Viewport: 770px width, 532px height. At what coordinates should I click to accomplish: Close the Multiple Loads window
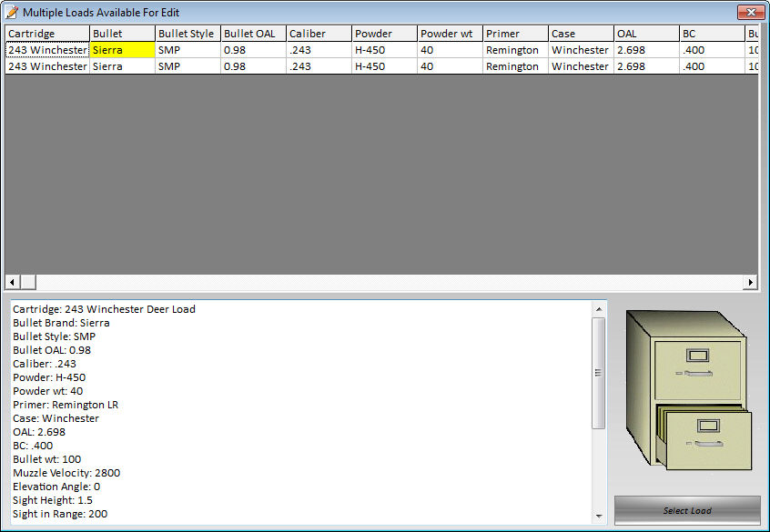pyautogui.click(x=749, y=12)
